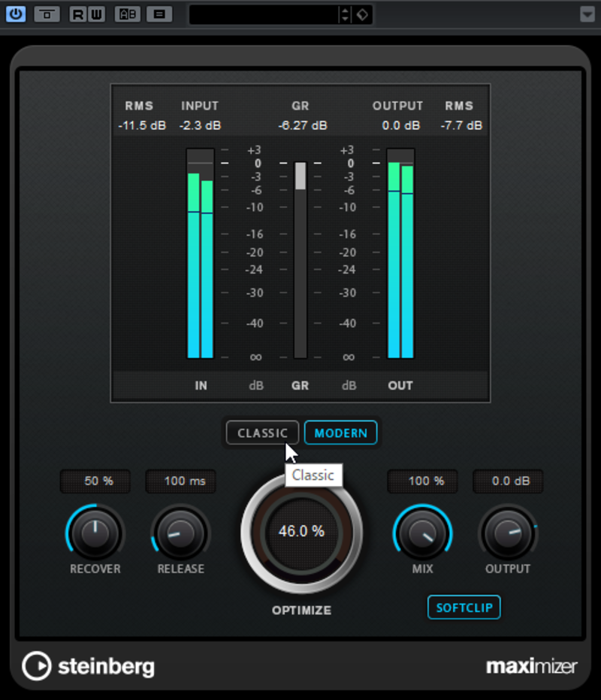Click the Mix value field showing 100 %
Image resolution: width=601 pixels, height=700 pixels.
(422, 481)
